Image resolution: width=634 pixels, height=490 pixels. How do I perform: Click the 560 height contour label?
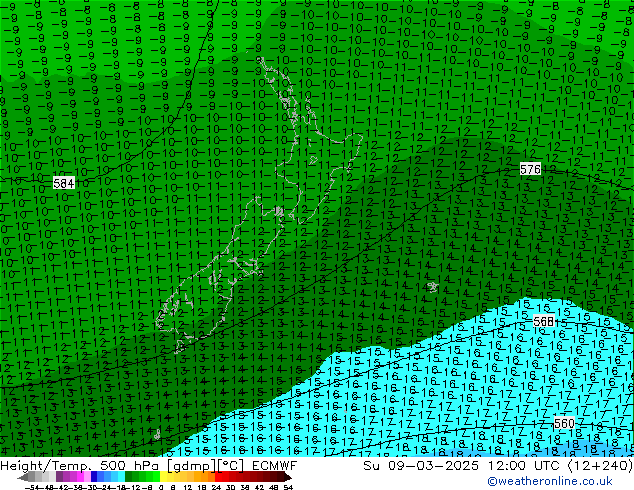click(564, 423)
